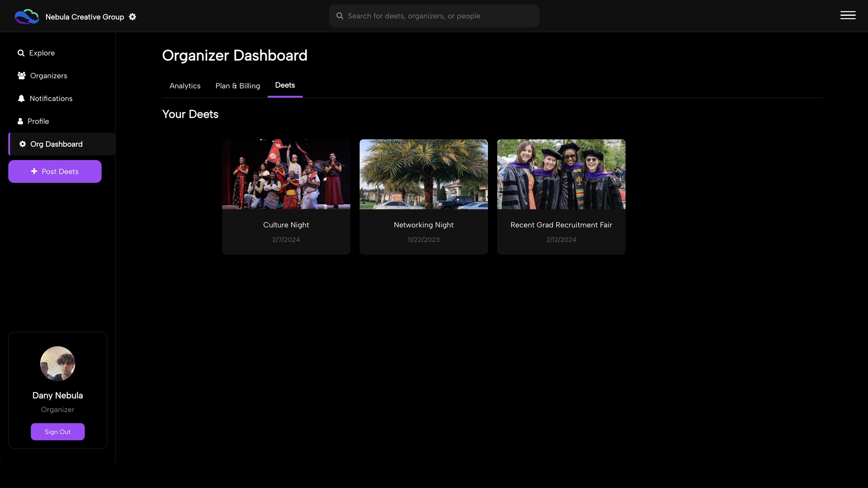Click the Org Dashboard gear icon
The image size is (868, 488).
coord(23,144)
